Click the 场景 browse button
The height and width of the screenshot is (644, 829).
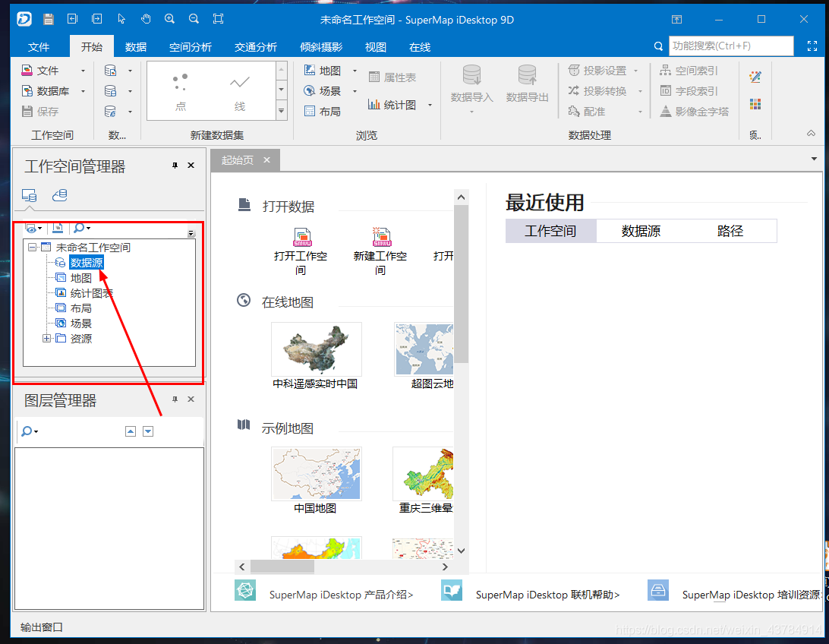tap(323, 91)
